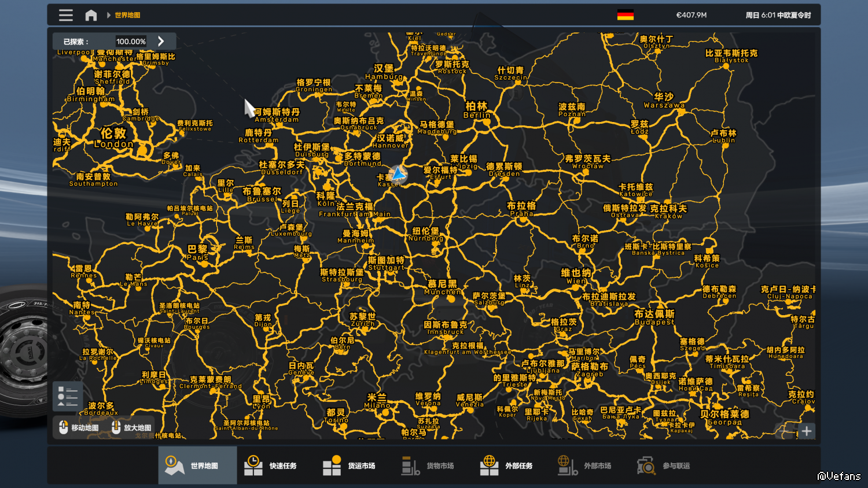Select Wrocław on the map

(x=587, y=162)
